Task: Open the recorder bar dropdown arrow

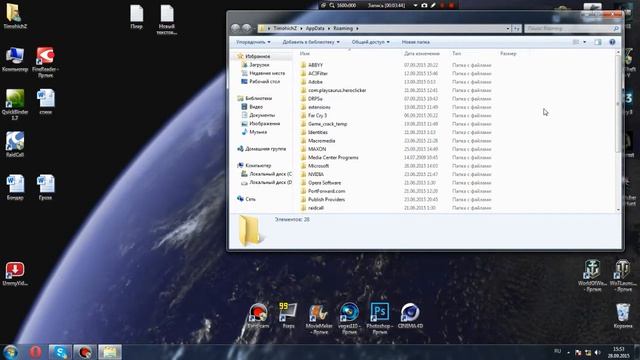Action: tap(415, 5)
